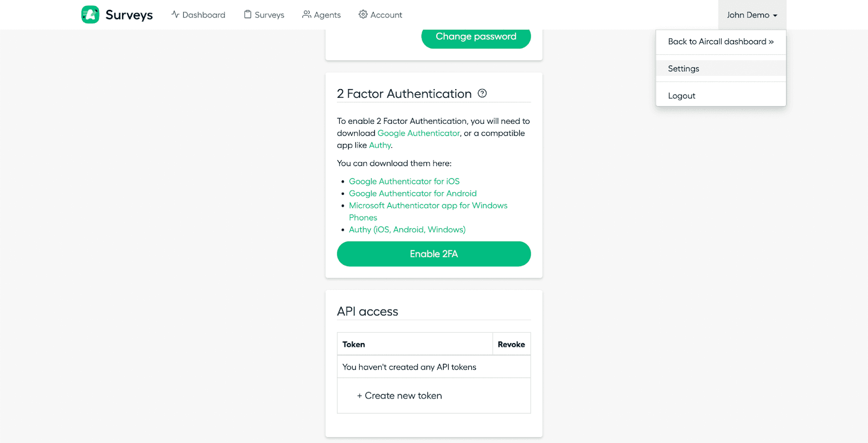Select Settings from the user menu
868x443 pixels.
(684, 68)
